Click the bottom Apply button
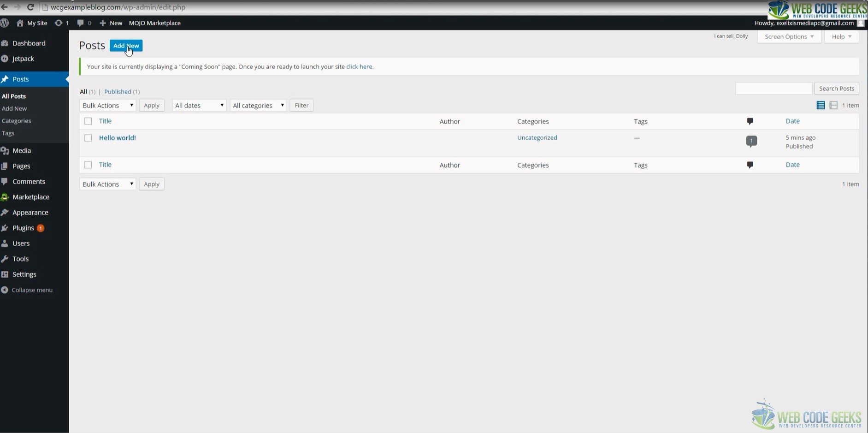The width and height of the screenshot is (868, 433). (152, 184)
